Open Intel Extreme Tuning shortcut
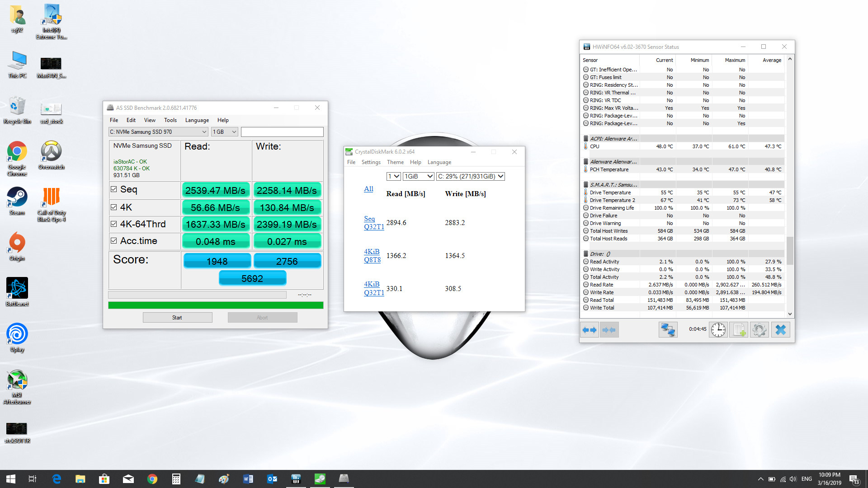The image size is (868, 488). pos(51,21)
